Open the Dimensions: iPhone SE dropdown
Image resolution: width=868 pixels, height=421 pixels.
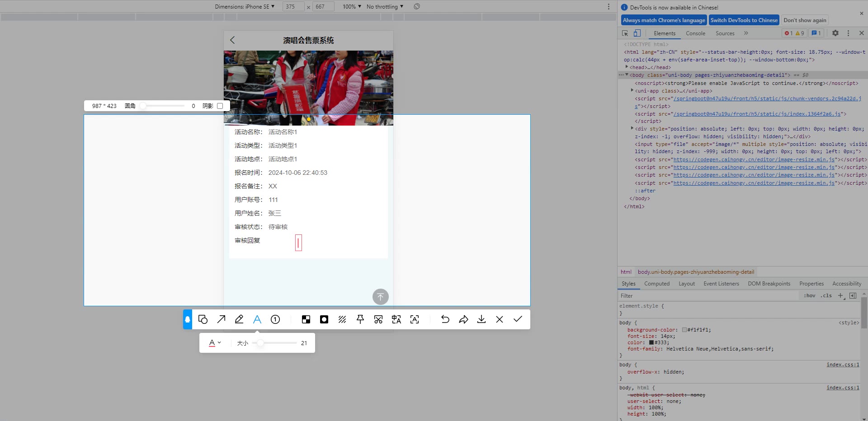[x=245, y=6]
